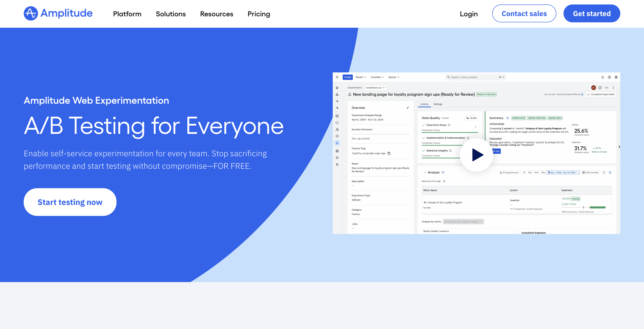Click the Contact sales button

(x=524, y=13)
